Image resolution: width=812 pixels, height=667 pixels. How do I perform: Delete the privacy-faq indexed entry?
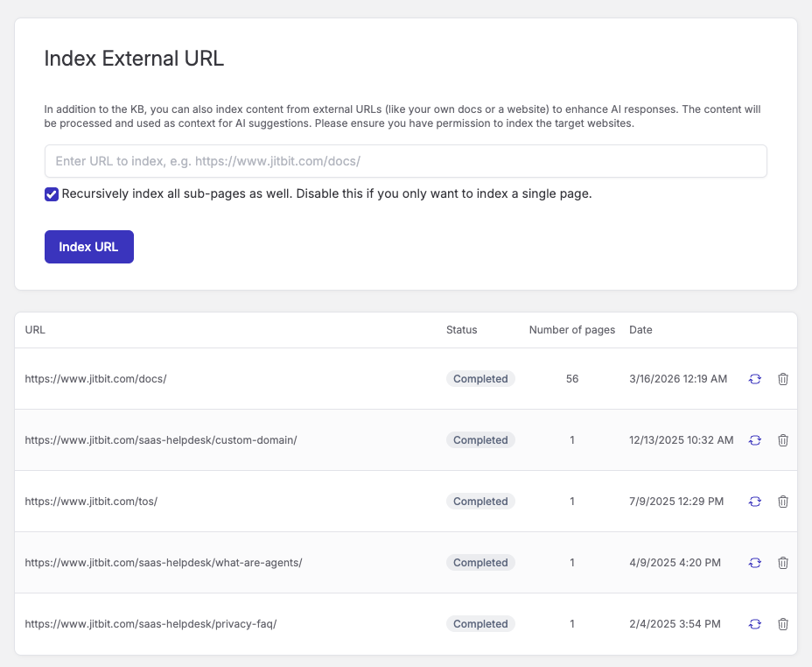(782, 624)
